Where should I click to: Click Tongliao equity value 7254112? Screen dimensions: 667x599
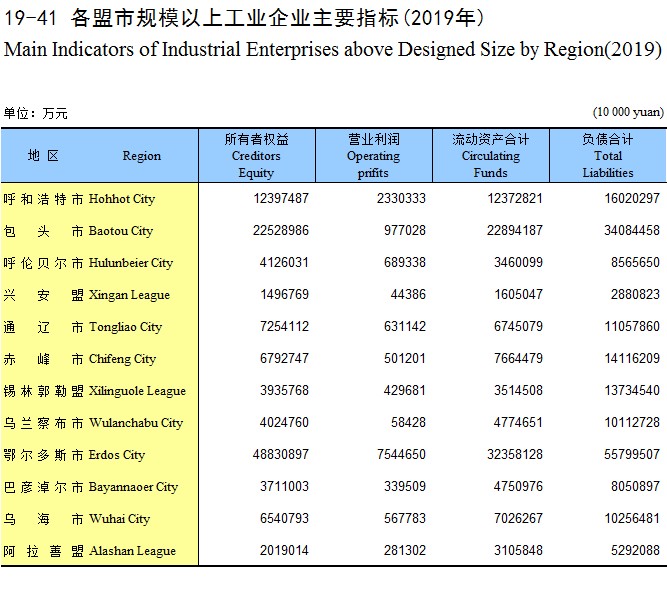[x=284, y=326]
